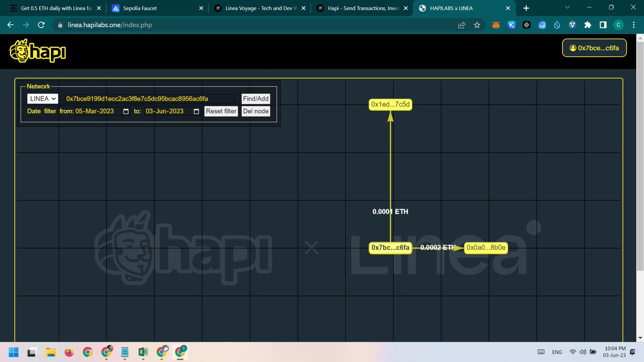Select the 0x1ed...7c5d graph node
Screen dimensions: 644x362
click(x=391, y=105)
